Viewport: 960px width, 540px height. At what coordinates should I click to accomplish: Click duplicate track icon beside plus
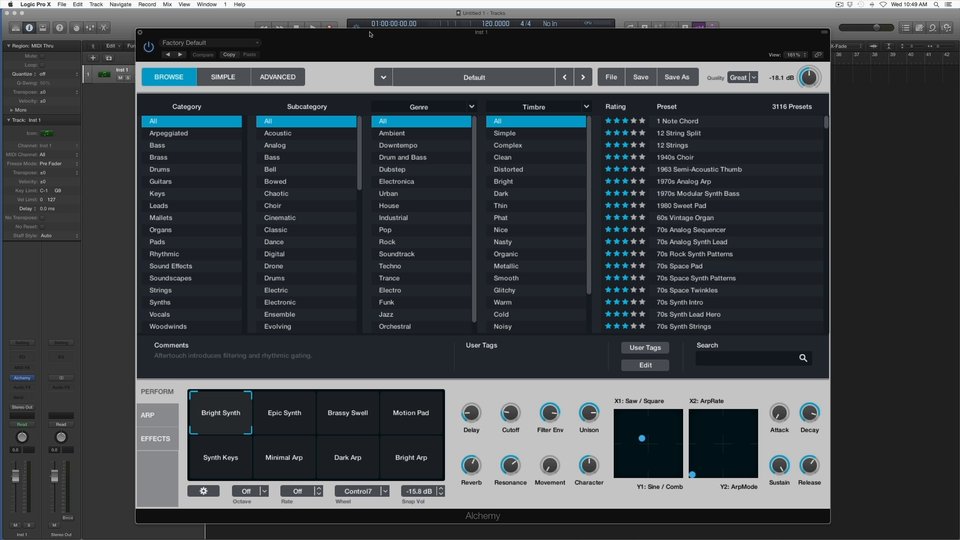(x=108, y=58)
